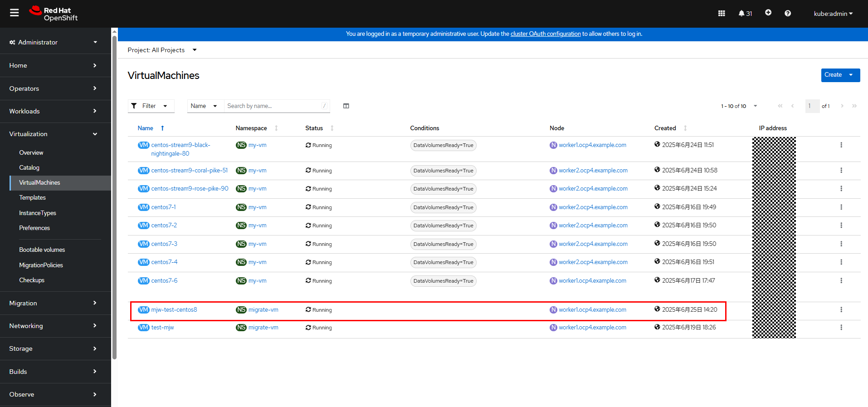868x407 pixels.
Task: Open kebab menu for centos7-1 row
Action: (x=841, y=207)
